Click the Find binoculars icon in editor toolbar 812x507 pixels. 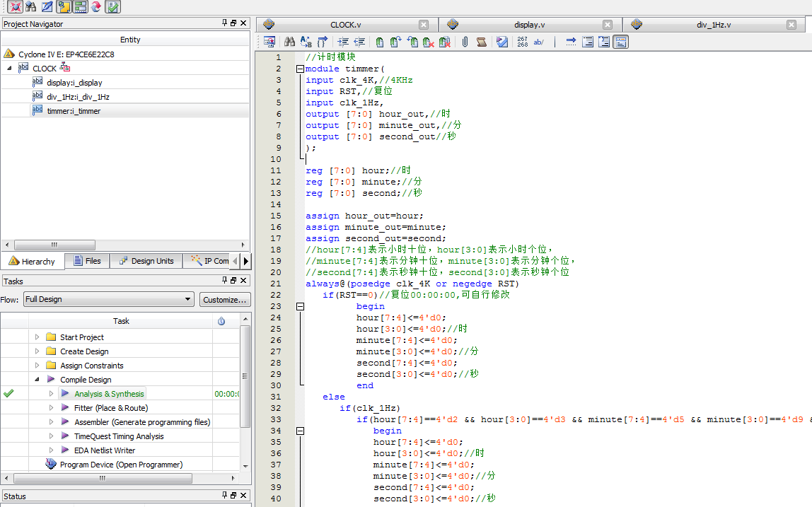[x=289, y=42]
